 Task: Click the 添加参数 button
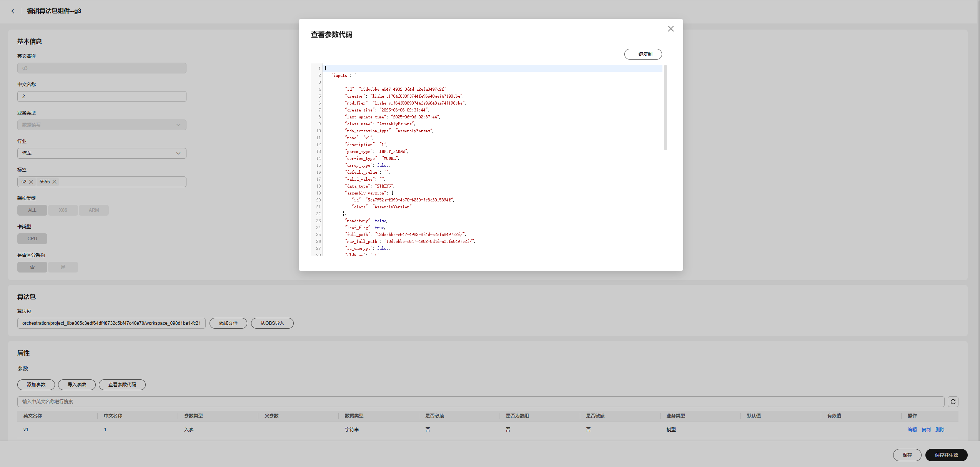click(x=36, y=385)
